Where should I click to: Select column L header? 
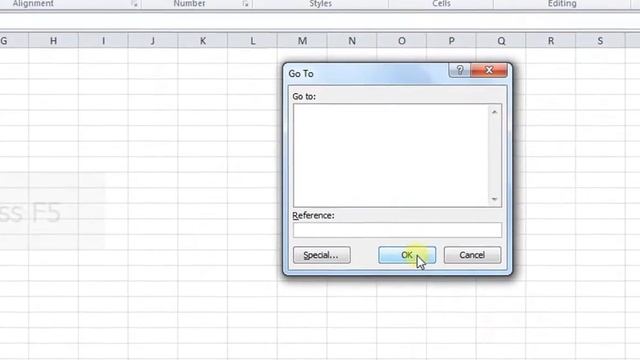253,41
